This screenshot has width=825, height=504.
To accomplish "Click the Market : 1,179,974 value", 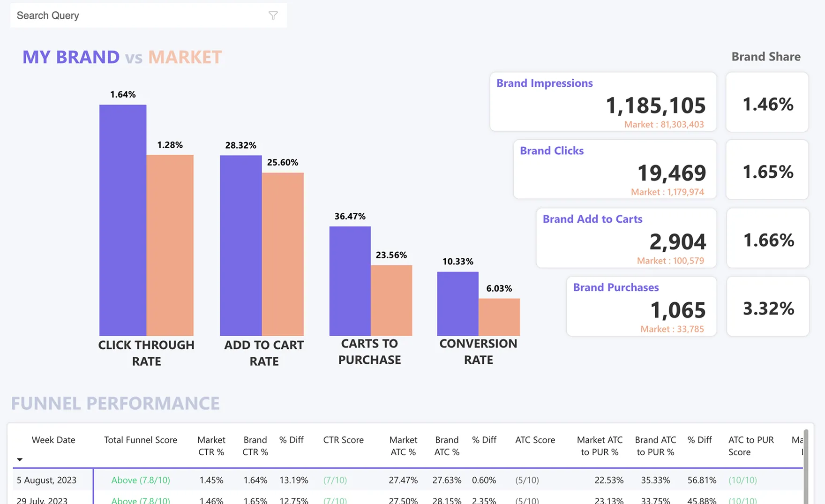I will pyautogui.click(x=667, y=192).
